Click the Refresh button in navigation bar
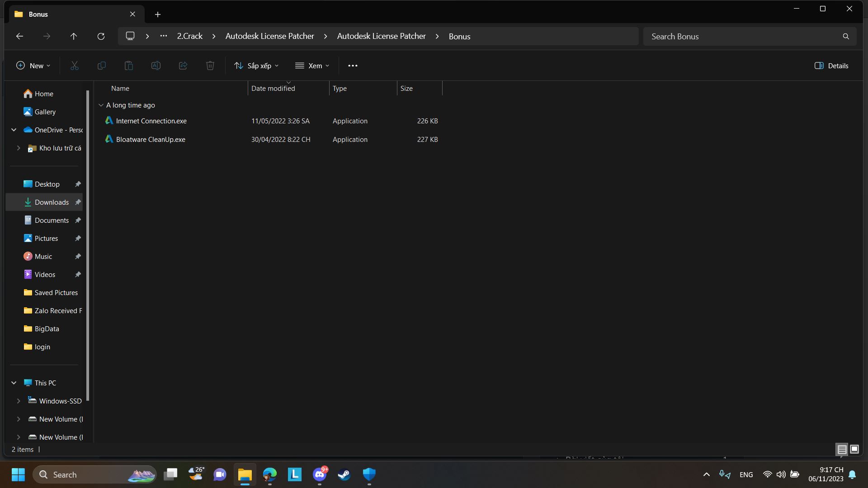This screenshot has width=868, height=488. [x=101, y=36]
